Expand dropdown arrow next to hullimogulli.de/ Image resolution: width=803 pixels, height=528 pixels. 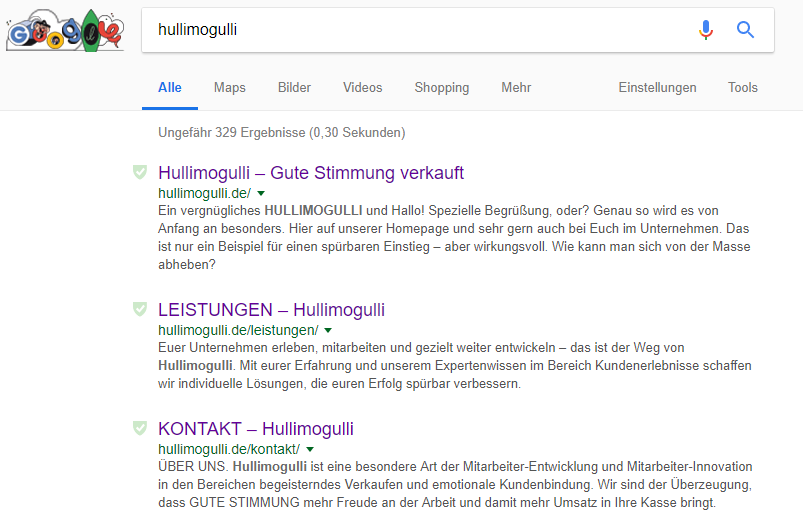[261, 192]
